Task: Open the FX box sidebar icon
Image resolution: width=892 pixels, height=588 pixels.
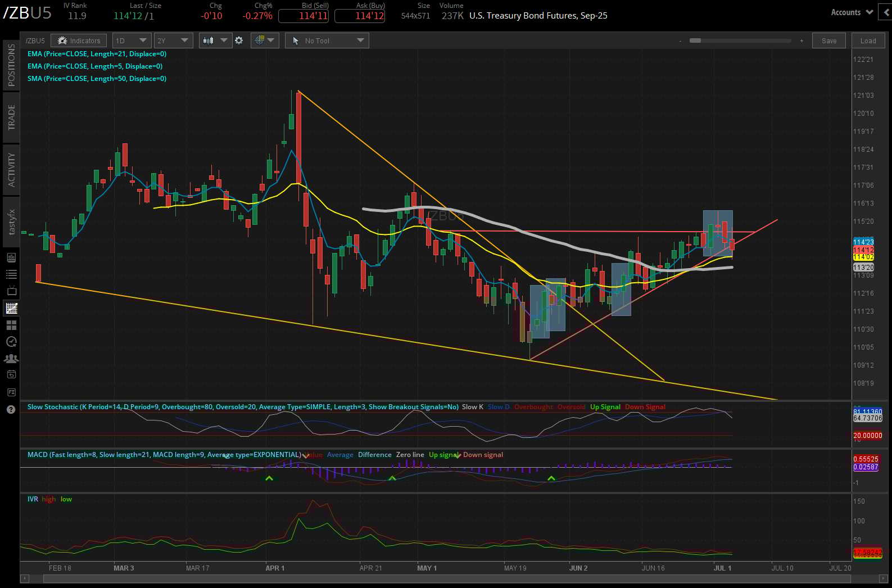Action: coord(11,392)
